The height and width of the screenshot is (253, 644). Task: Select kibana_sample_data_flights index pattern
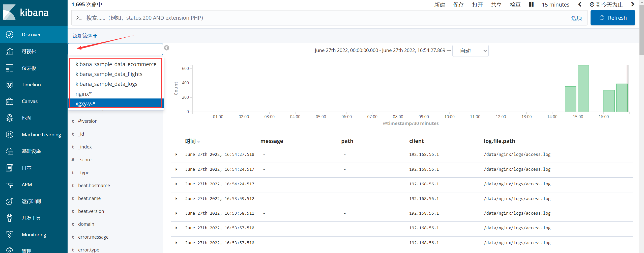tap(116, 74)
